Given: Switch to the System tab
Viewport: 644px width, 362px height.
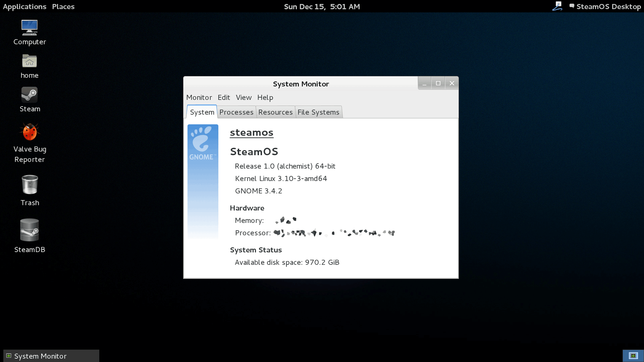Looking at the screenshot, I should (202, 112).
